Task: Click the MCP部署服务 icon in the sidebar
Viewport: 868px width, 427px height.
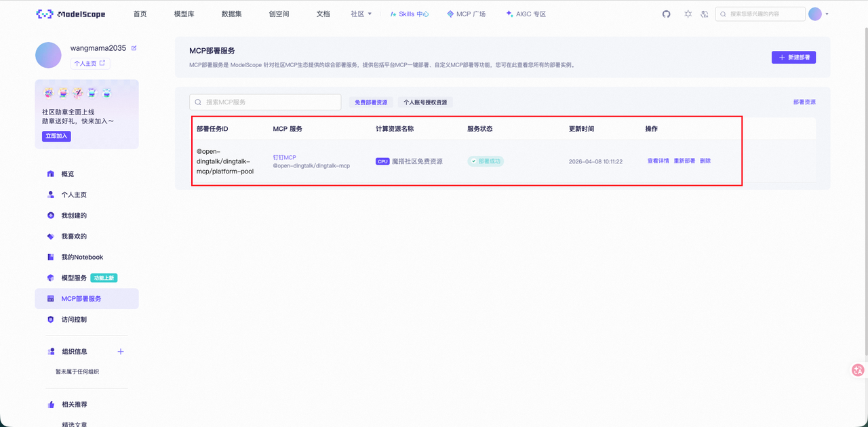Action: coord(50,299)
